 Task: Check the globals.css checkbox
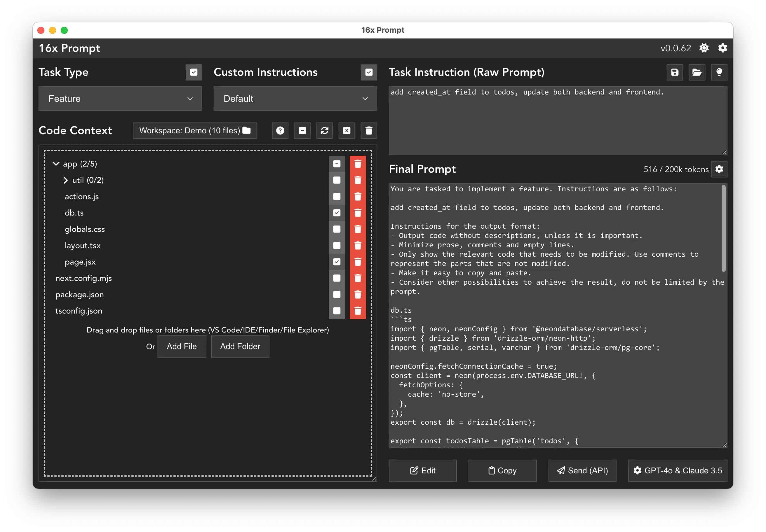point(337,229)
